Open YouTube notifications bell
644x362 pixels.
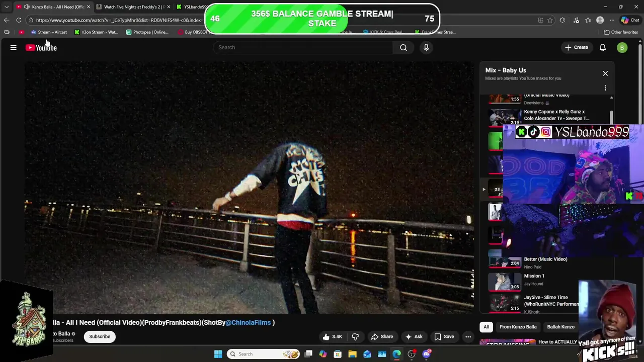point(603,47)
